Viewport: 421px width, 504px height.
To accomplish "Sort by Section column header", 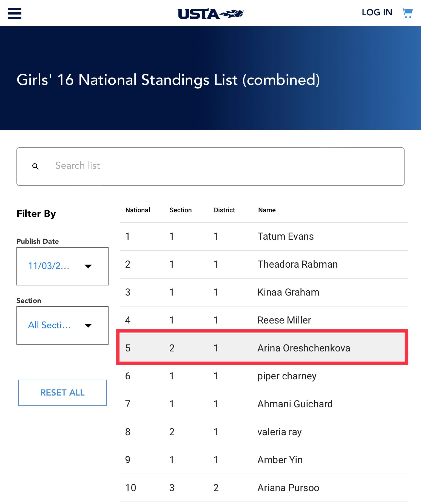I will point(181,210).
